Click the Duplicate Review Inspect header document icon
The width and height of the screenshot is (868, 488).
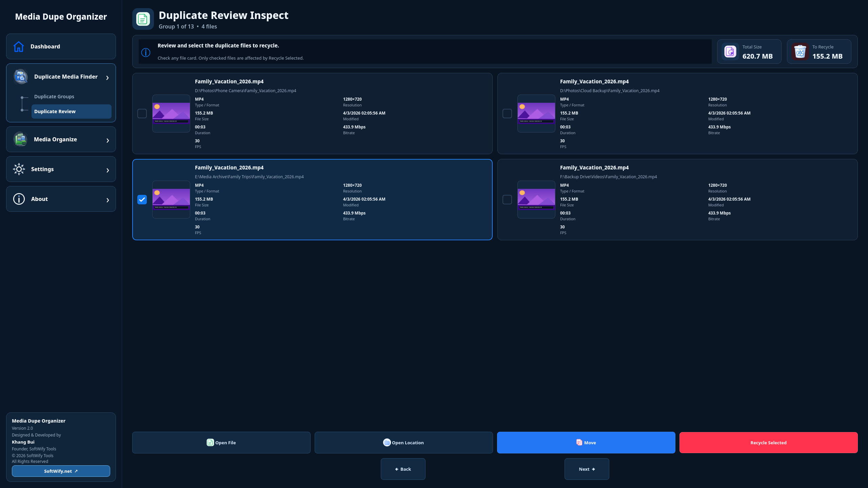(x=143, y=19)
